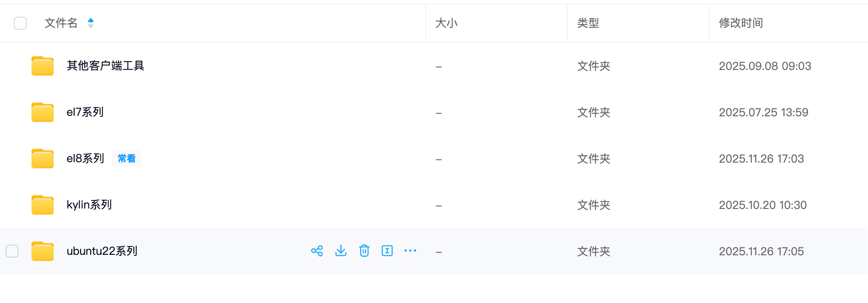This screenshot has width=868, height=303.
Task: Tick the select-all checkbox in header
Action: pos(20,23)
